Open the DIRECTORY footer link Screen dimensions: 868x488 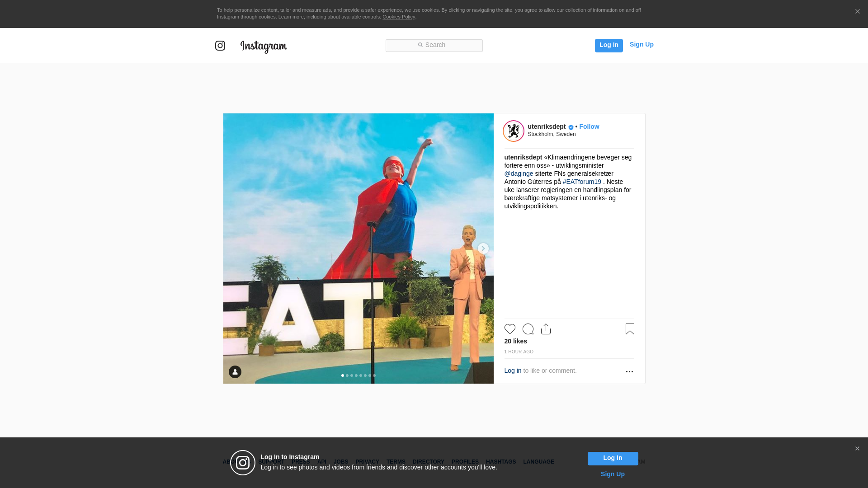click(x=429, y=462)
